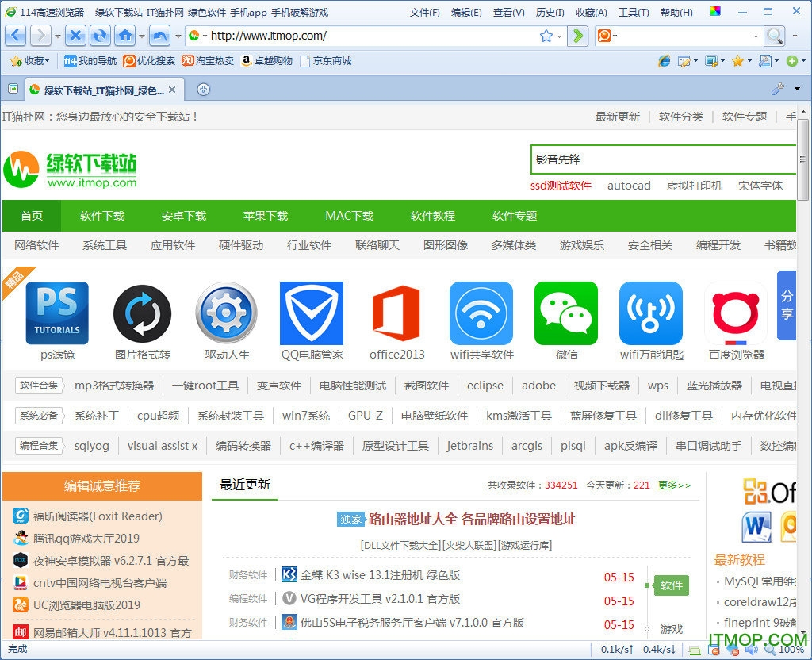The image size is (812, 660).
Task: Open the Internet Explorer mode icon
Action: pyautogui.click(x=664, y=61)
